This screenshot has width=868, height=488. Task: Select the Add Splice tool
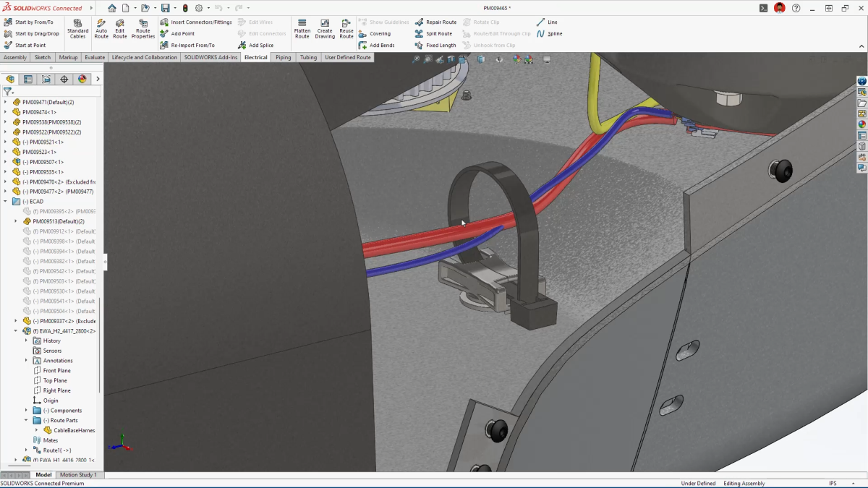[x=263, y=45]
